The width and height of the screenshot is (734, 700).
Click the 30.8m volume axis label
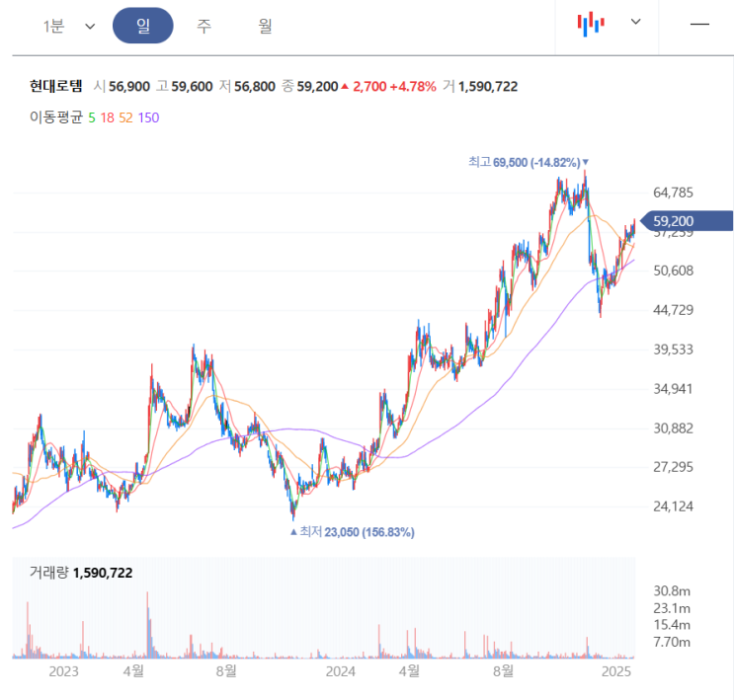click(x=672, y=591)
